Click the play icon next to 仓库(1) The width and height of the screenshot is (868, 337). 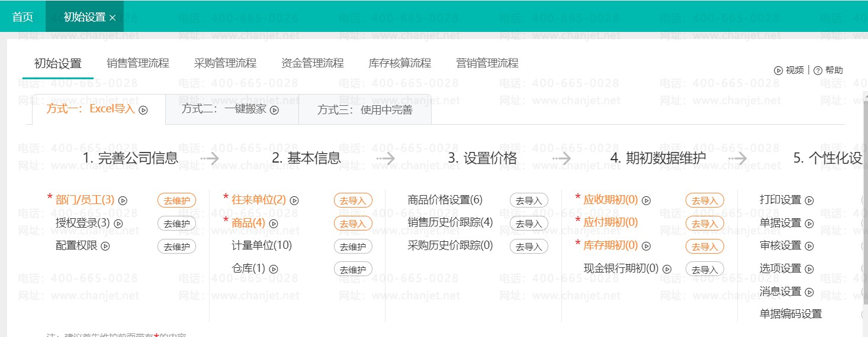(x=274, y=269)
